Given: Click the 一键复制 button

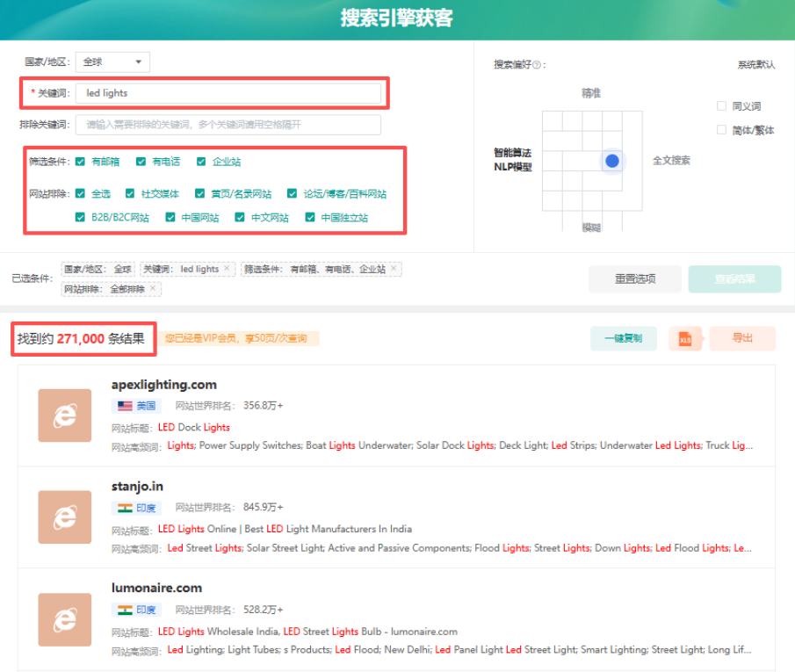Looking at the screenshot, I should coord(623,338).
